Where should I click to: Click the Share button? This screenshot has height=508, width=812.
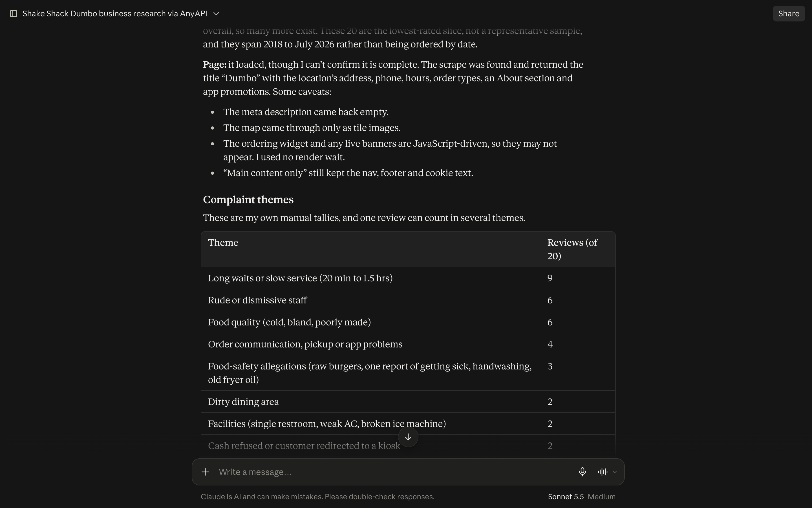pyautogui.click(x=789, y=14)
